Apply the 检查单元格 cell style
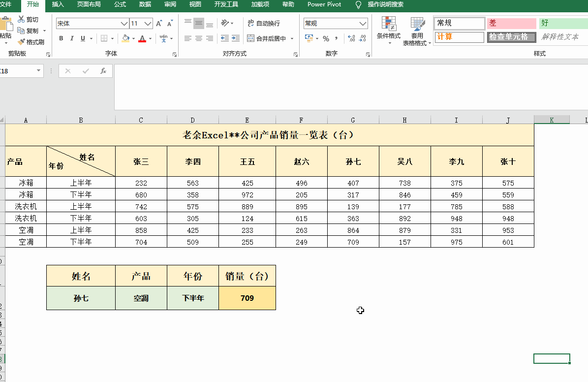The height and width of the screenshot is (382, 588). tap(512, 37)
